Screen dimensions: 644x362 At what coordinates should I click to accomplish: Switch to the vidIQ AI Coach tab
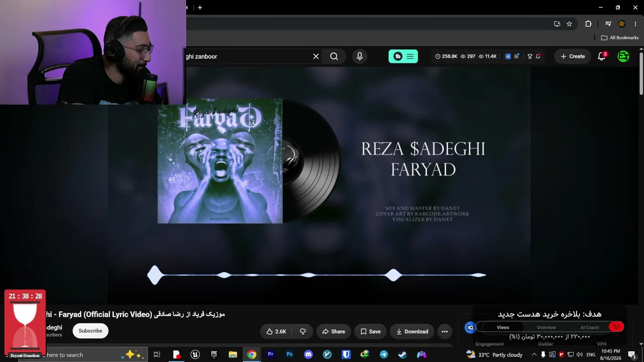pyautogui.click(x=590, y=327)
